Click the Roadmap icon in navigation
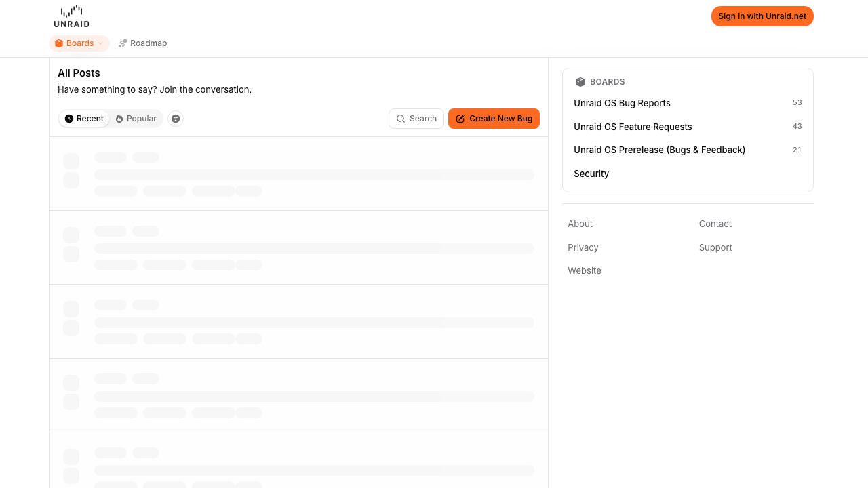 click(x=123, y=43)
